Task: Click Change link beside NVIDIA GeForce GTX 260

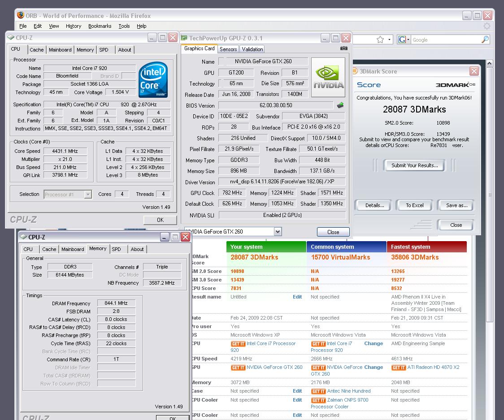Action: 374,367
